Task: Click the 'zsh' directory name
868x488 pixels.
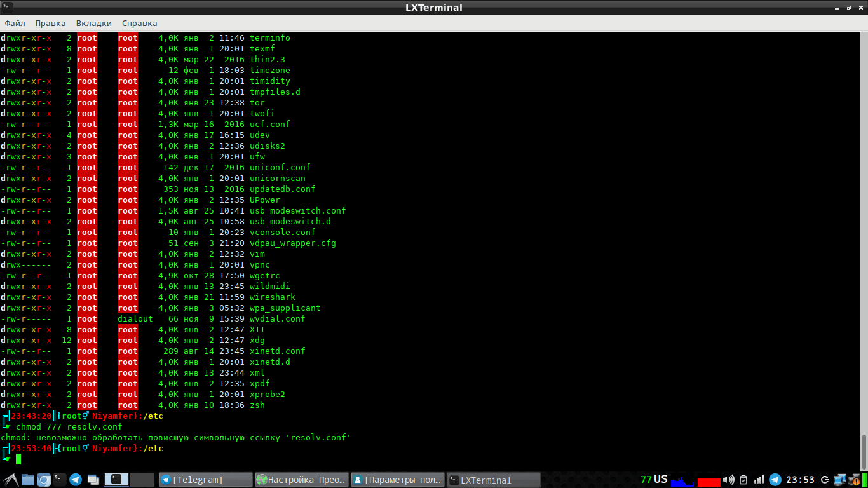Action: tap(257, 405)
